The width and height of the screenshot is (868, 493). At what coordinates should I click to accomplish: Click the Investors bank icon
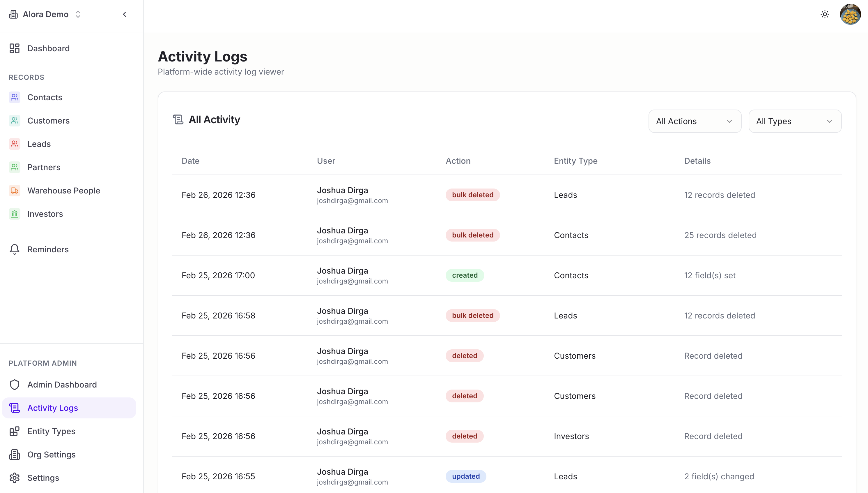point(14,214)
